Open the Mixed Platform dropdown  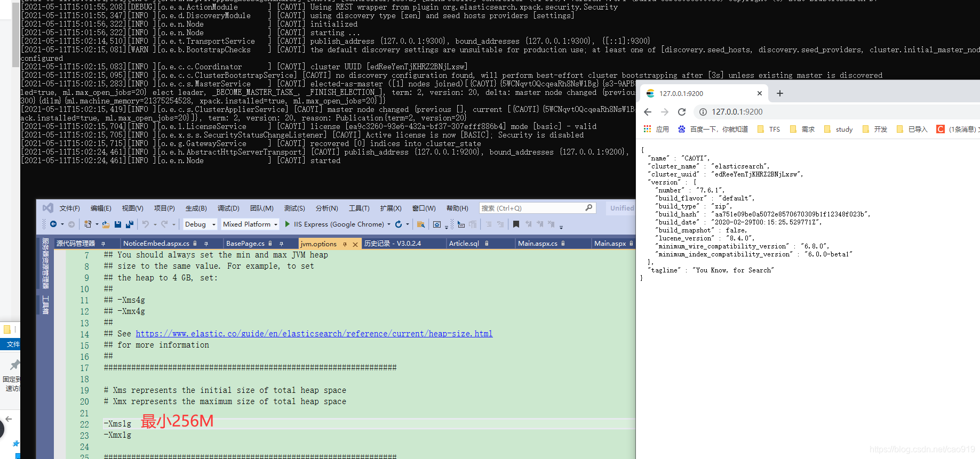(x=250, y=224)
